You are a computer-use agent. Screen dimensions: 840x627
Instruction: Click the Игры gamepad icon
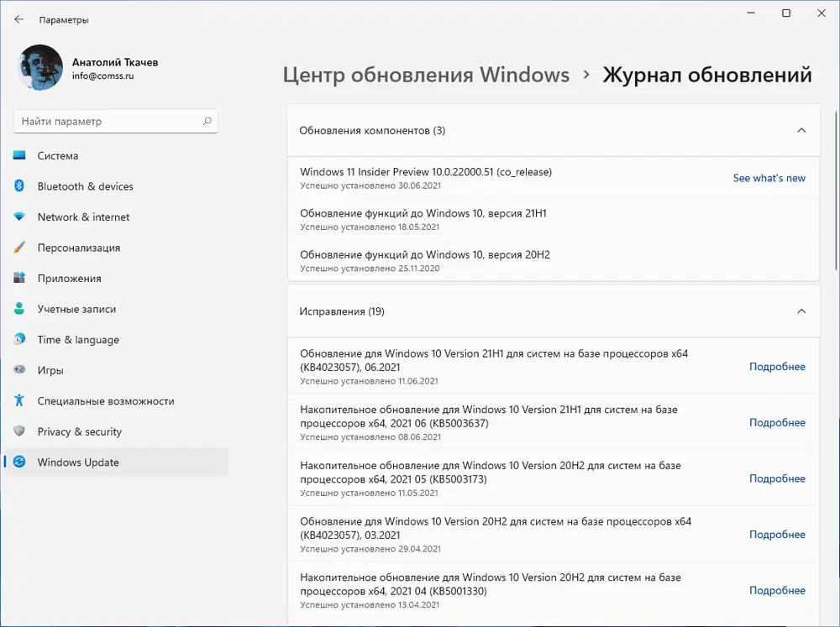tap(19, 369)
